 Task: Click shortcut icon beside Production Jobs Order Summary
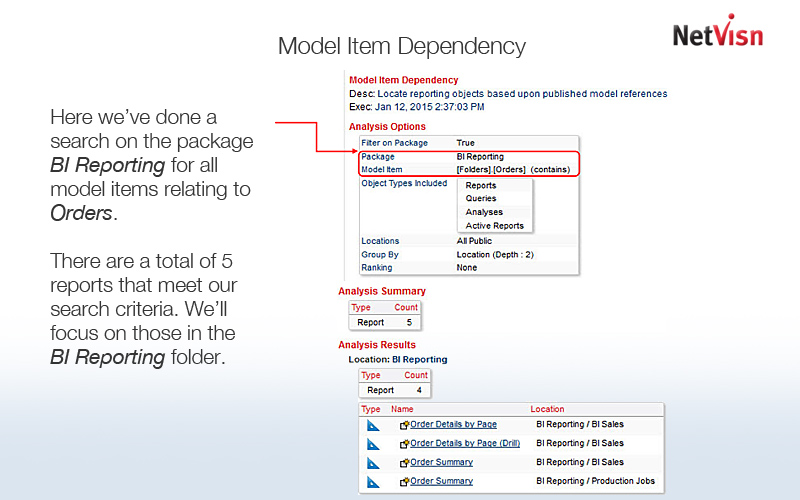point(405,482)
